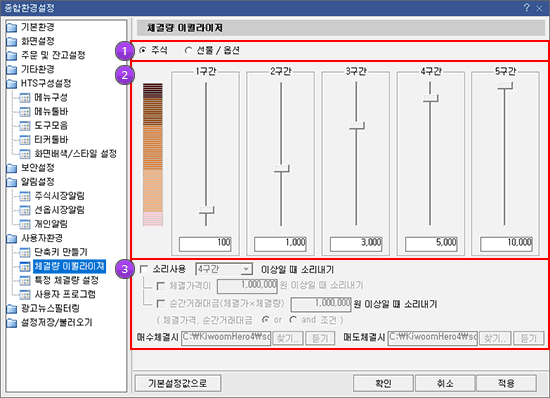Open the 광고뉴스필터링 folder icon
This screenshot has width=550, height=398.
[12, 309]
